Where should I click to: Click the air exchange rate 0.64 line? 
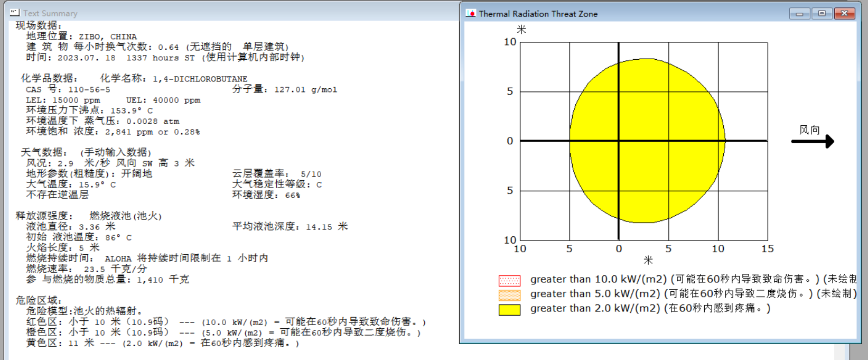click(x=157, y=47)
